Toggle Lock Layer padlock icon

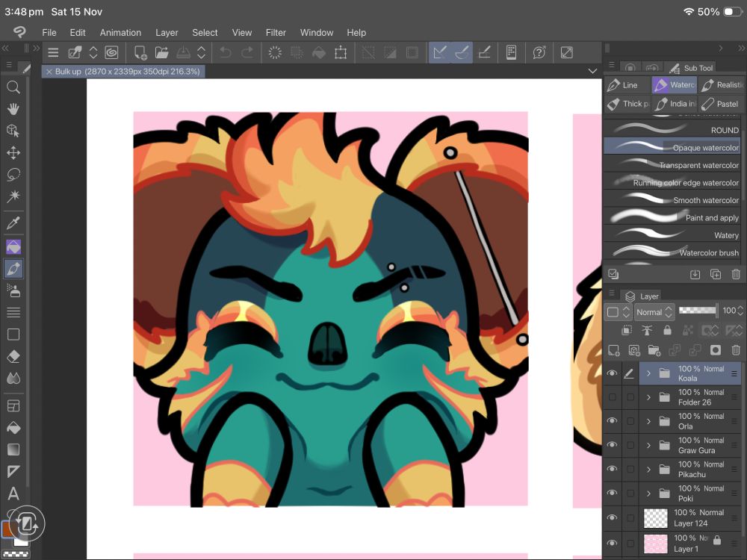click(667, 329)
